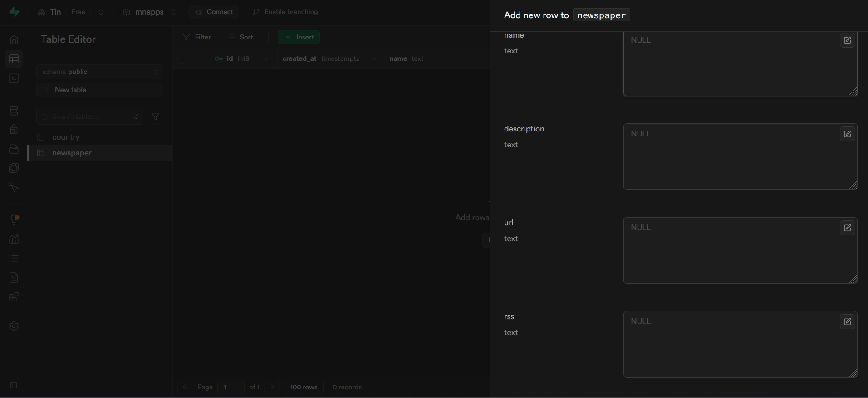
Task: Expand the id column header menu
Action: click(x=266, y=58)
